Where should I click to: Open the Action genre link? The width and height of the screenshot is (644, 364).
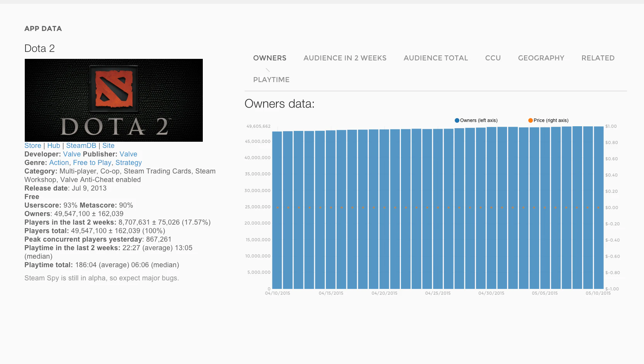coord(59,163)
